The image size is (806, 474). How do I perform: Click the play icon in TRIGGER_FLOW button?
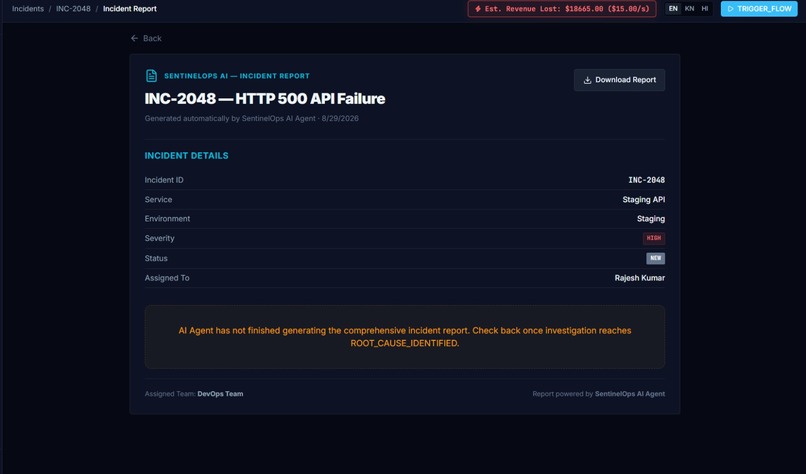click(730, 9)
